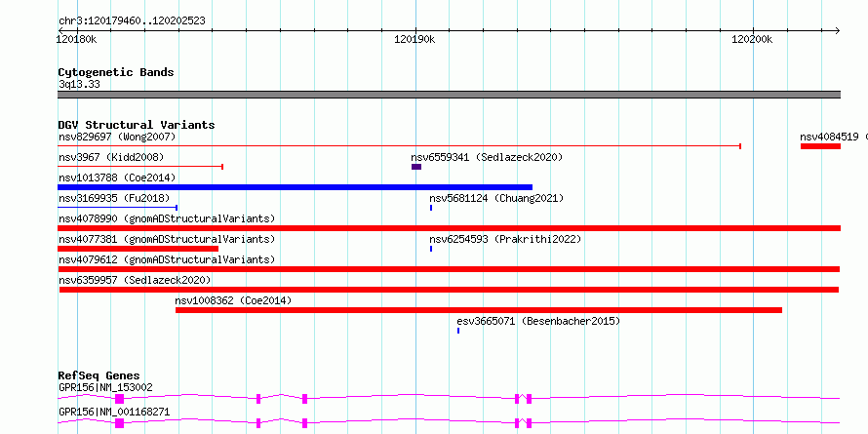This screenshot has height=434, width=868.
Task: Click the Cytogenetic Bands track title
Action: (x=116, y=72)
